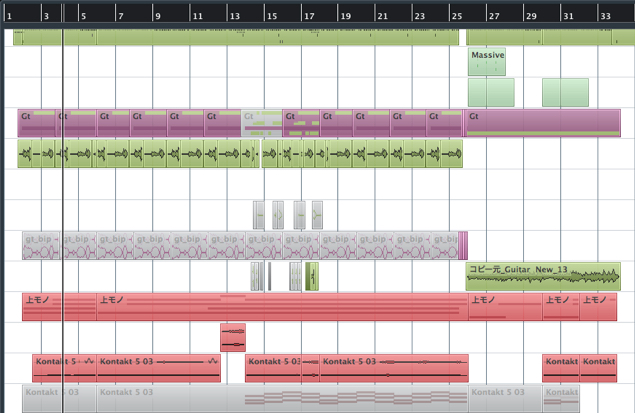635x413 pixels.
Task: Locate to bar 29 in the ruler
Action: (531, 16)
